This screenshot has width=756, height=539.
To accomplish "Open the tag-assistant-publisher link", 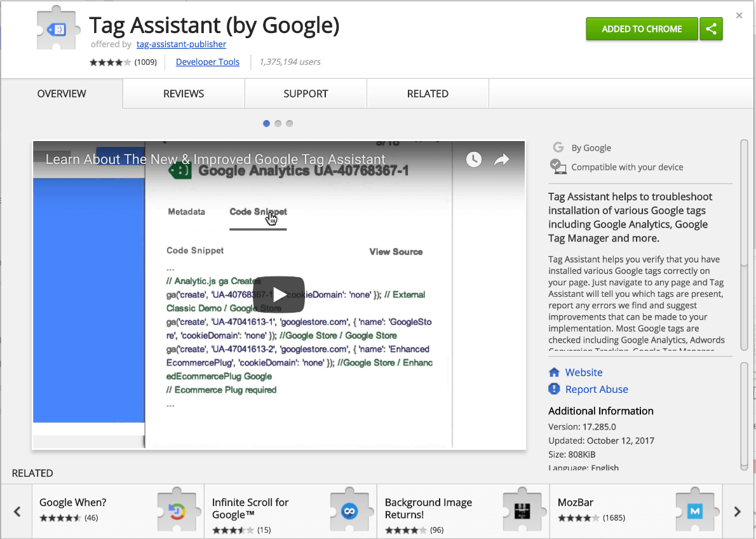I will (181, 44).
